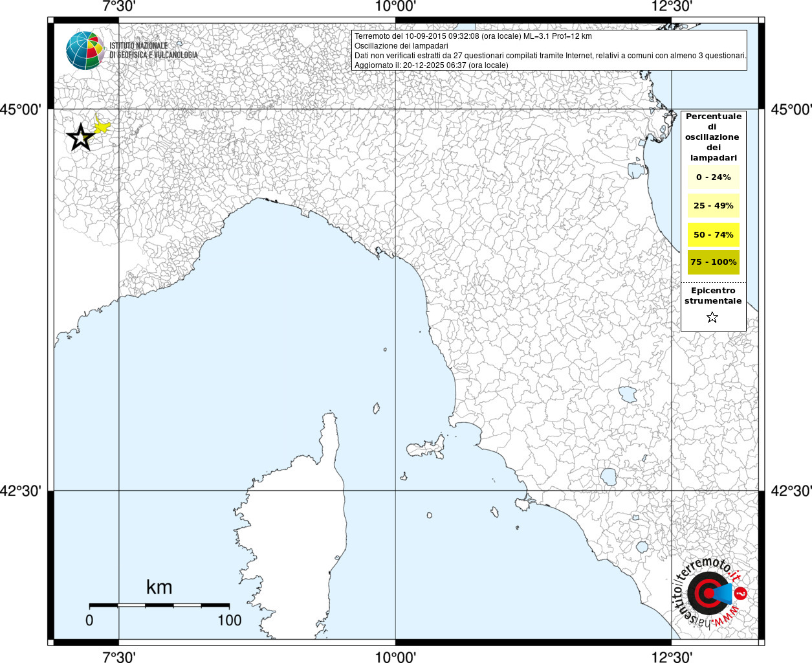812x663 pixels.
Task: Select the 50 - 74% legend swatch
Action: point(713,234)
